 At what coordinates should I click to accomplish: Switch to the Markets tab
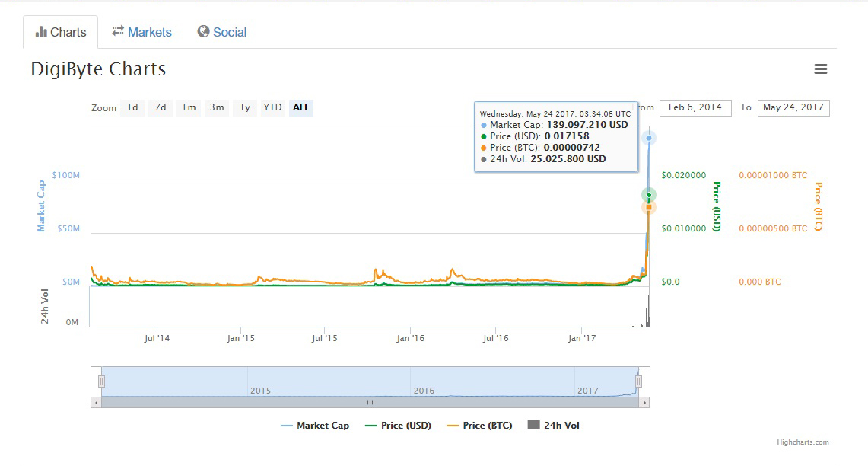(142, 32)
